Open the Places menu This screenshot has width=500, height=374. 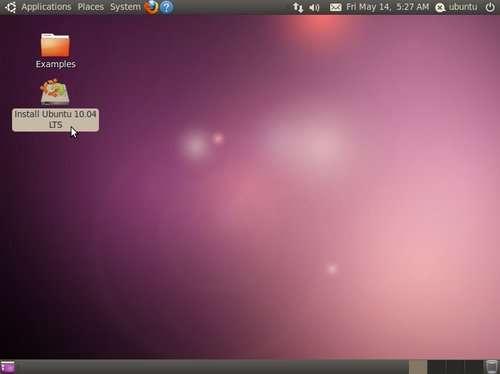point(90,7)
